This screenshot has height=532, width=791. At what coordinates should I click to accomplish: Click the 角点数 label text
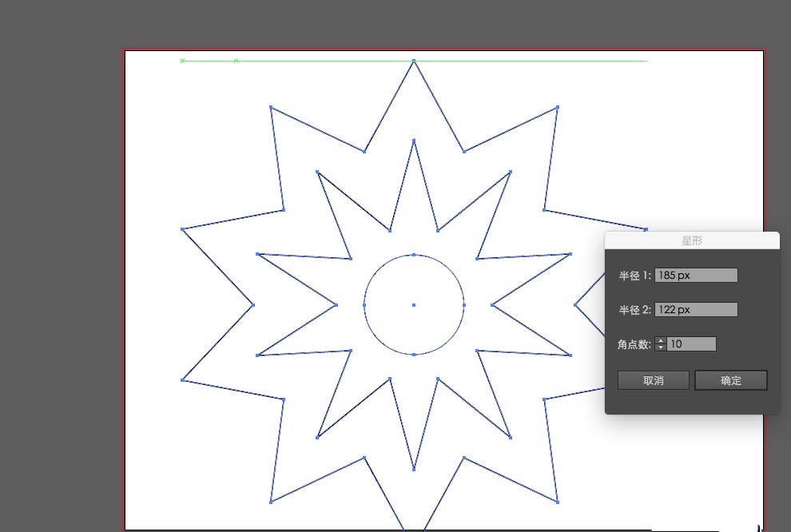(634, 344)
